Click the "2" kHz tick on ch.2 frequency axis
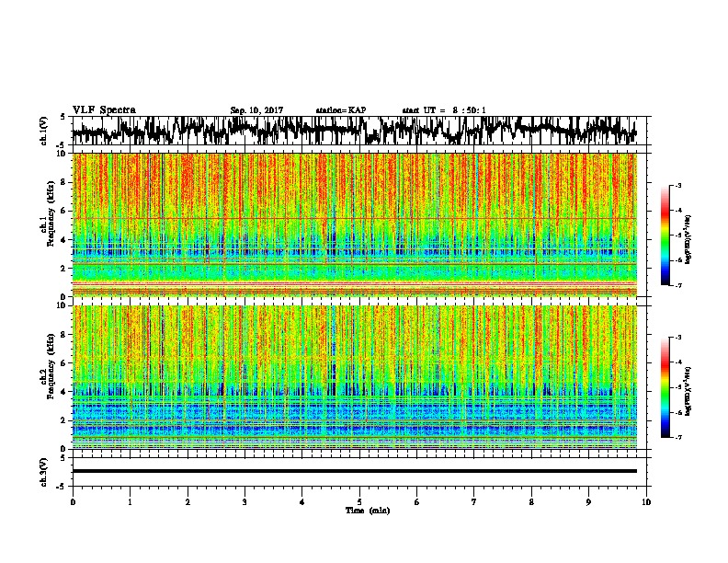Viewport: 728px width, 563px height. pyautogui.click(x=64, y=420)
